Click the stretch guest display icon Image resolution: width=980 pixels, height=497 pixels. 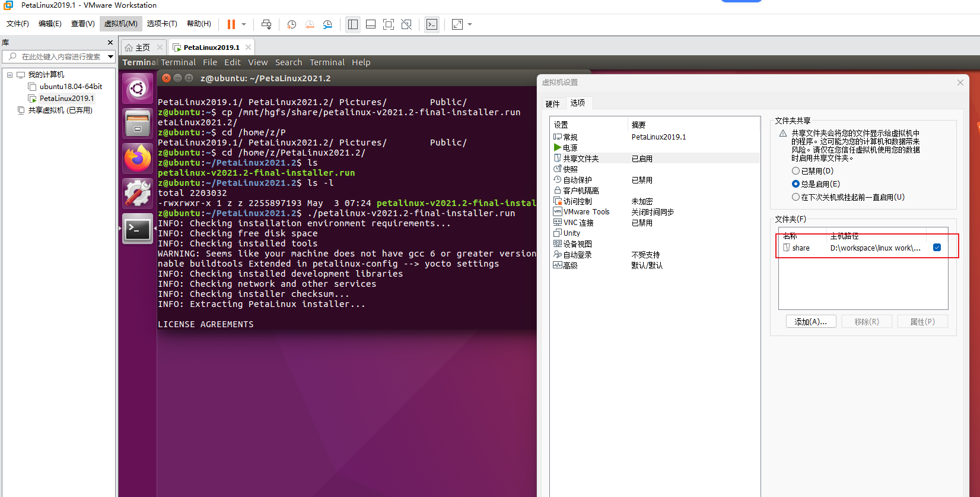point(457,24)
